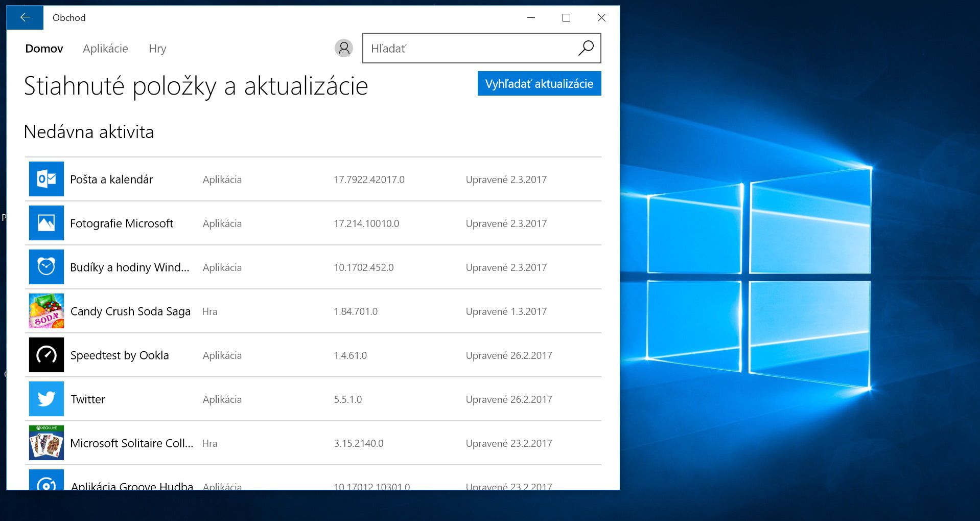
Task: Select Aplikácia Groove Hudba name
Action: tap(132, 486)
